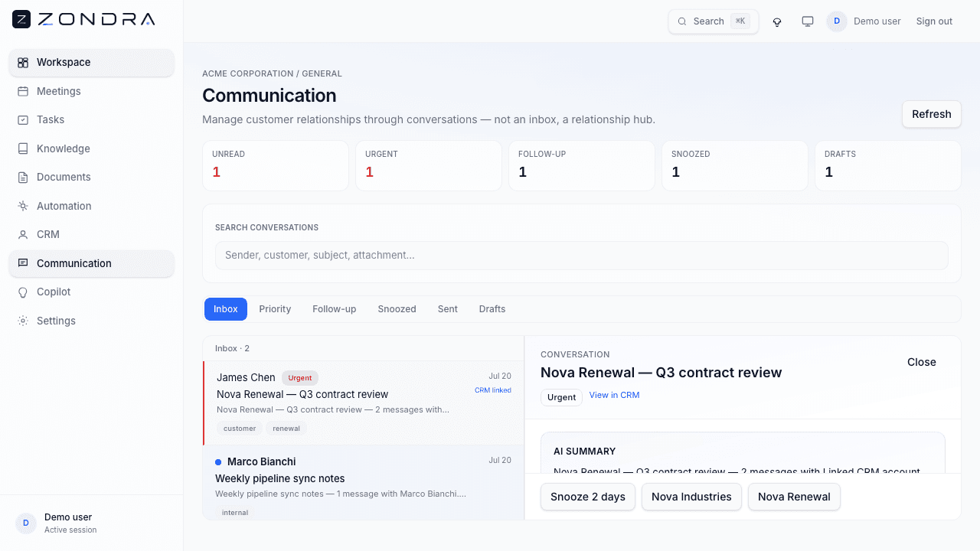
Task: Open Knowledge section
Action: click(x=92, y=148)
